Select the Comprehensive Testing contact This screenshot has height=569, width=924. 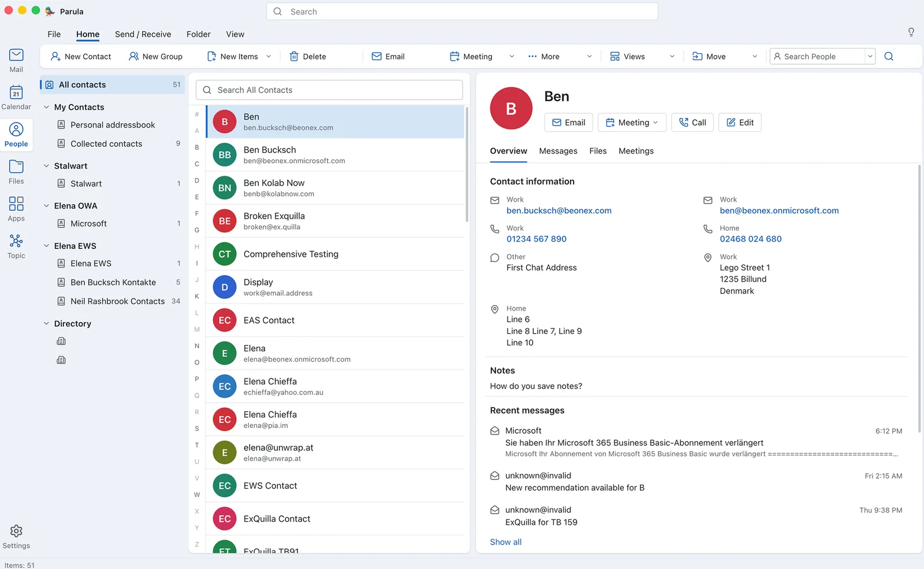pyautogui.click(x=335, y=254)
